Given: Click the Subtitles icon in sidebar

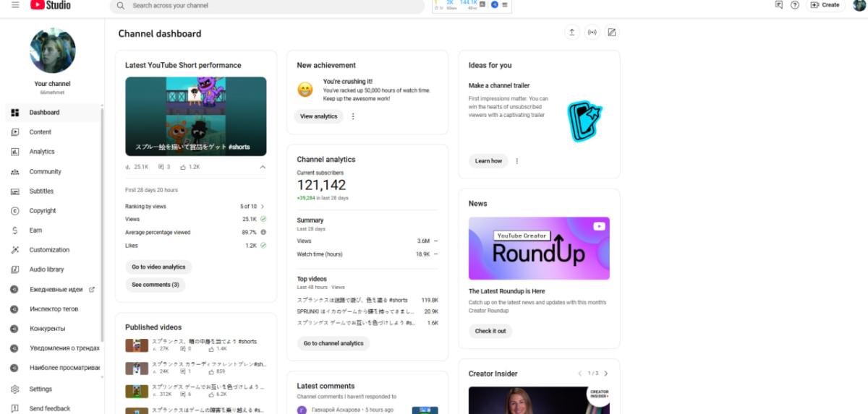Looking at the screenshot, I should point(14,191).
